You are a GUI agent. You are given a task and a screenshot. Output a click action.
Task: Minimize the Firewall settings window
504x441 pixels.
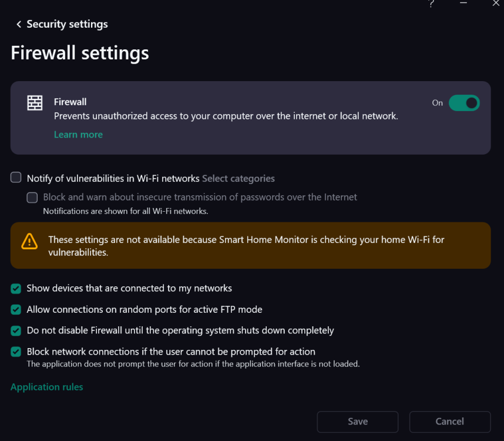[x=463, y=4]
